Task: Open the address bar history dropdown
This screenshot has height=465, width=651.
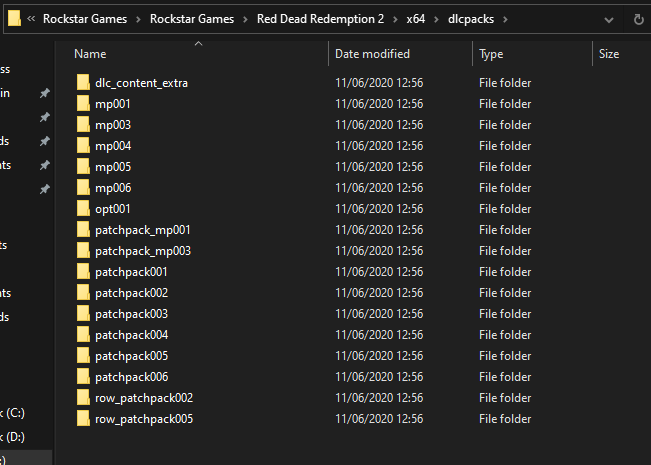Action: coord(609,20)
